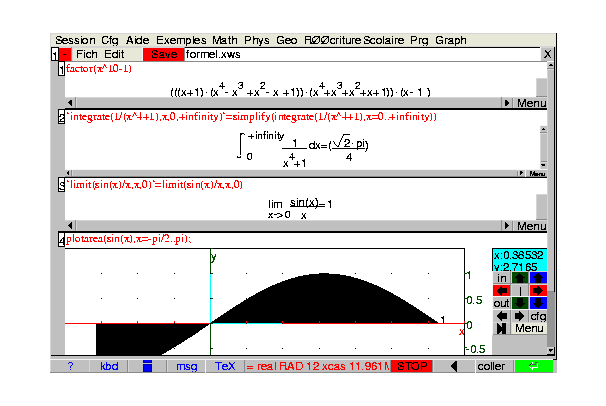Toggle the kbd on-screen keyboard
This screenshot has height=406, width=606.
[109, 366]
